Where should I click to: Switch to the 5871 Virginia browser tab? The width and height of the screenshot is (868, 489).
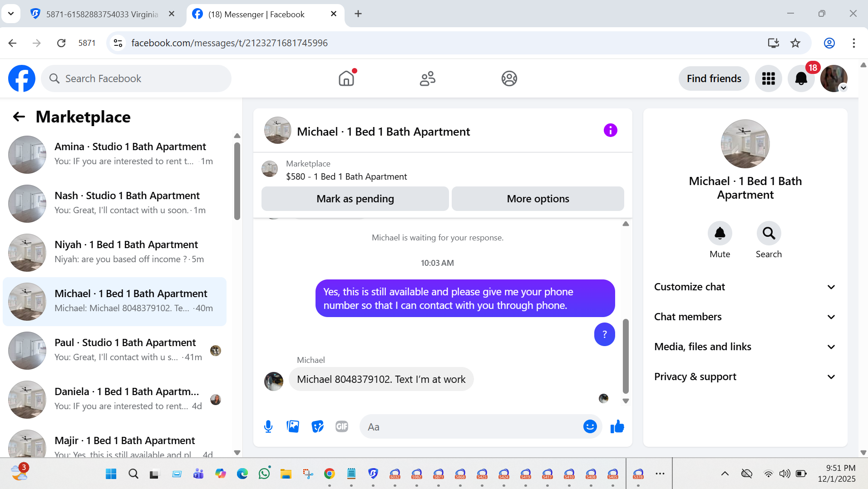[x=103, y=14]
